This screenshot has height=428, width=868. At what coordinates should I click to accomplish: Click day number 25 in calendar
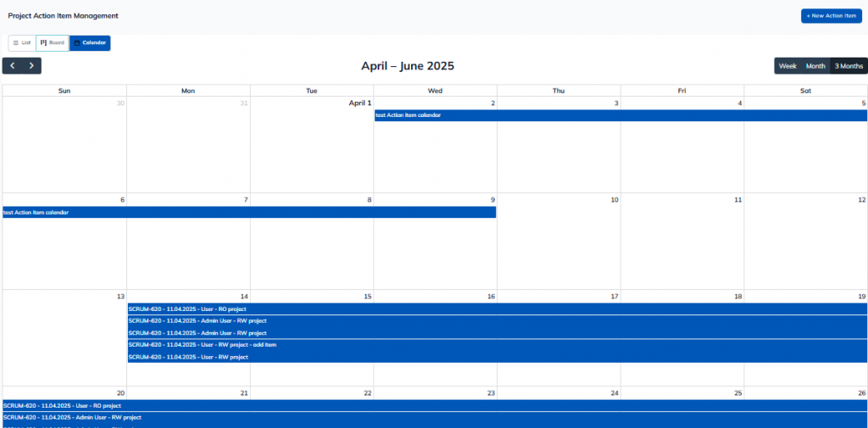(737, 393)
